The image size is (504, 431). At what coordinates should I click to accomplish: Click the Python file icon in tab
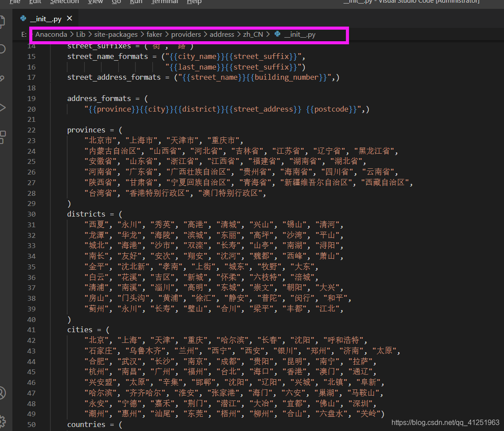(23, 18)
